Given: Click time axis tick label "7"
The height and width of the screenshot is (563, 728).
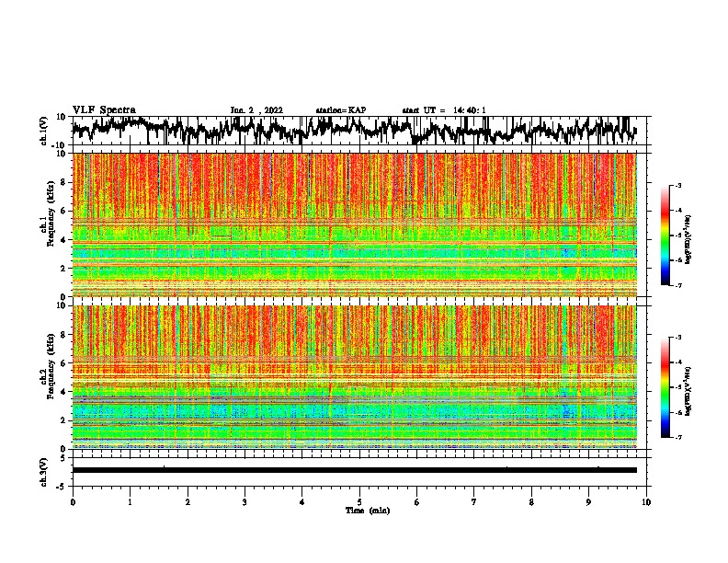Looking at the screenshot, I should 474,502.
